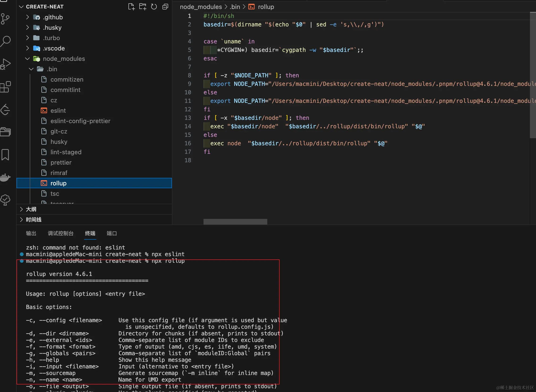Open Source Control view in activity bar
536x392 pixels.
pyautogui.click(x=5, y=18)
